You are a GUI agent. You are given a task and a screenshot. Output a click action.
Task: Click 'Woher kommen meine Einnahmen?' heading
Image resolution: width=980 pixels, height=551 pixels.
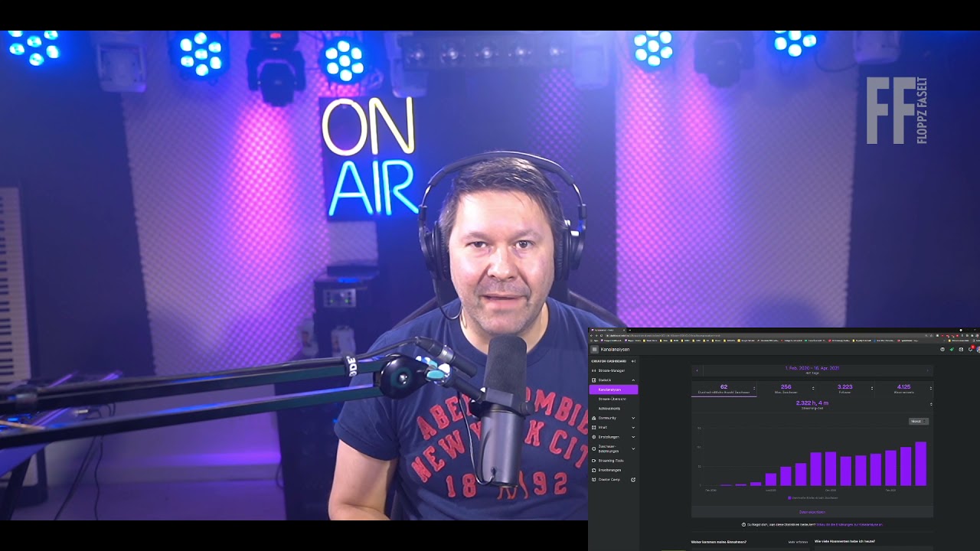coord(719,542)
